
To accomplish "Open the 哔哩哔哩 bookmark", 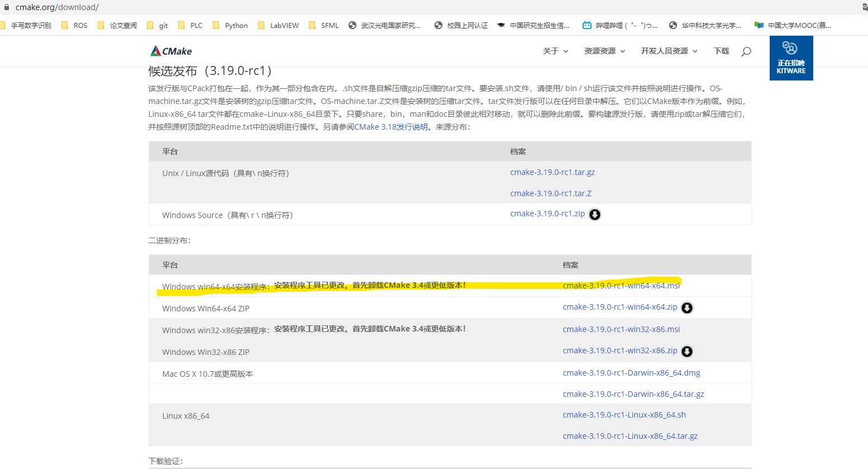I will click(x=620, y=25).
